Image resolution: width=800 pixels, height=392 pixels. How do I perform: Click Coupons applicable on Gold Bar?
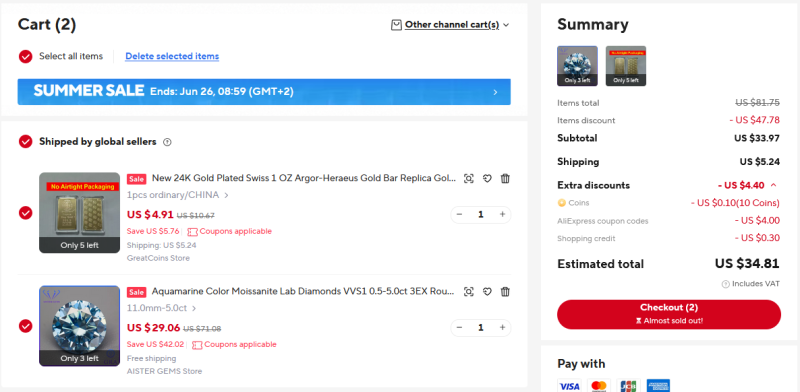pos(235,231)
